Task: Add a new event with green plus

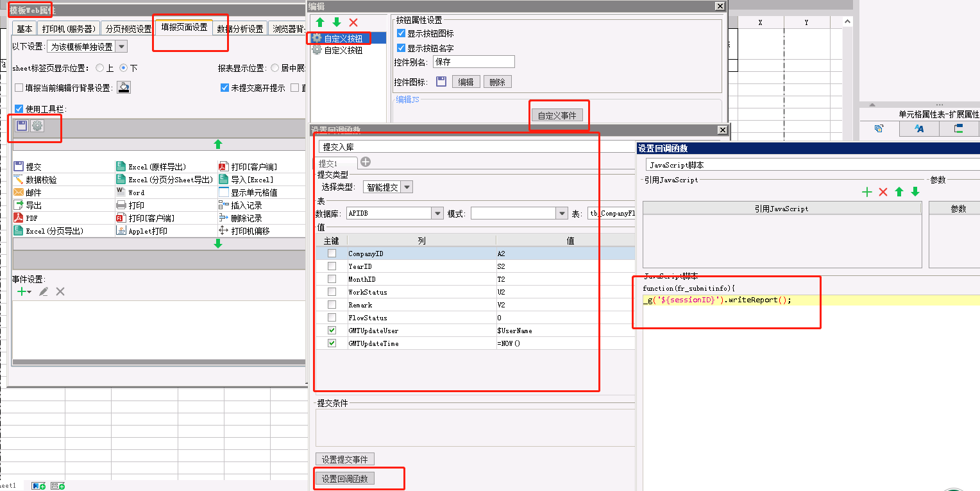Action: (x=22, y=291)
